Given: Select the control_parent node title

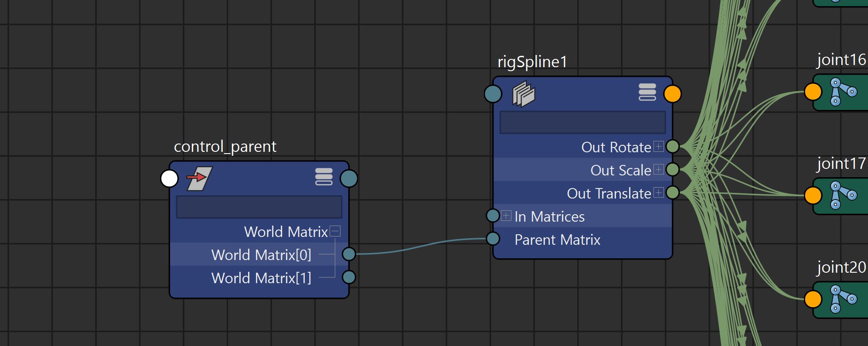Looking at the screenshot, I should [225, 147].
